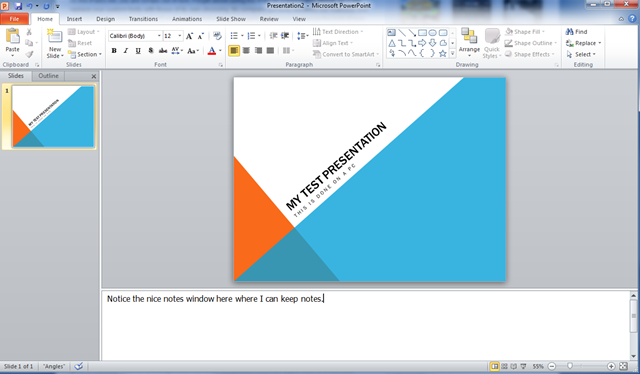Click the Find button
The width and height of the screenshot is (640, 374).
(x=576, y=31)
